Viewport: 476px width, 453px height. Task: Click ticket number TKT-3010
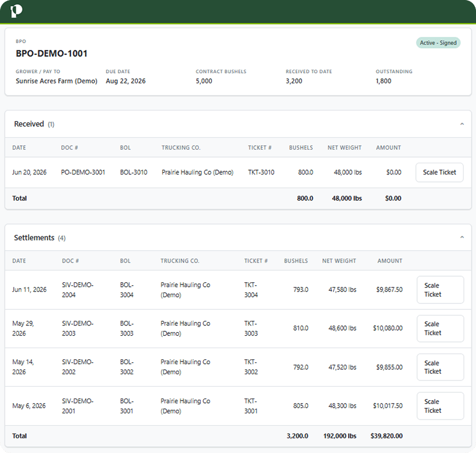point(261,172)
